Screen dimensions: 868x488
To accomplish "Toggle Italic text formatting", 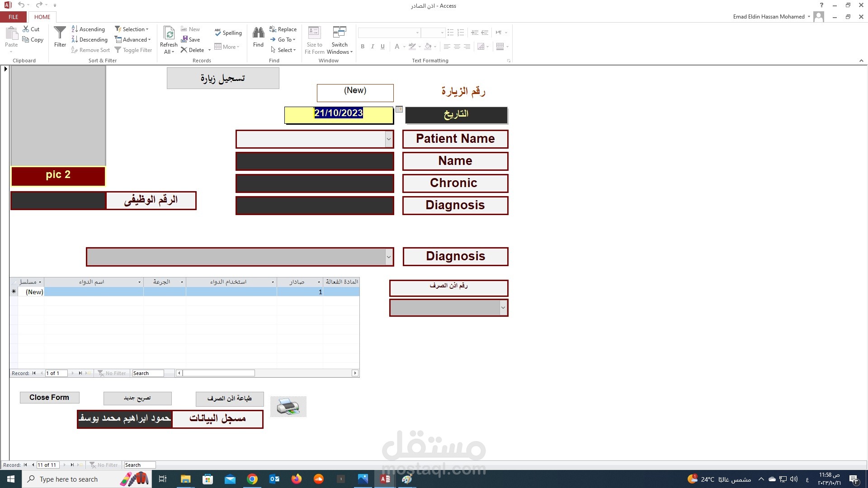I will coord(373,47).
